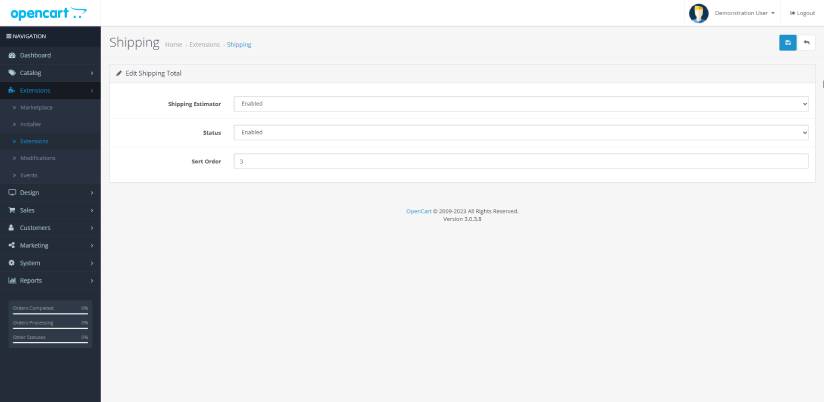Click the Logout link
Screen dimensions: 824x402
pos(802,13)
